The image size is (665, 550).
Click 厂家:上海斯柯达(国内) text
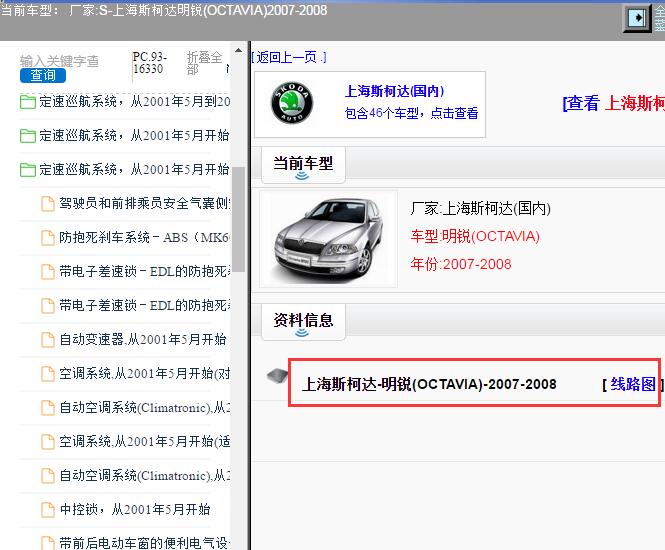pos(481,209)
